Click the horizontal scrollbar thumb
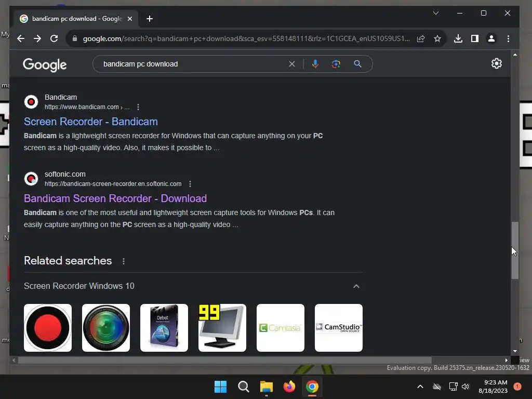This screenshot has height=399, width=532. (224, 361)
